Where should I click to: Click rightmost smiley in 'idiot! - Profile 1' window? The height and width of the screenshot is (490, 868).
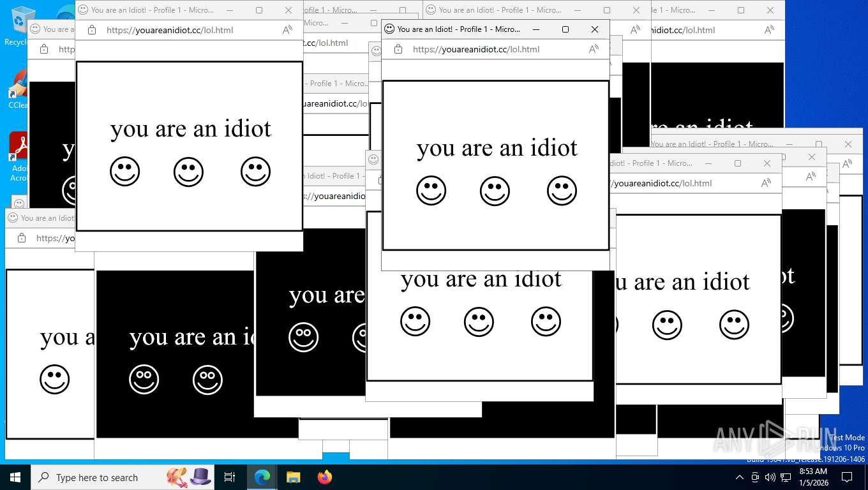point(734,325)
